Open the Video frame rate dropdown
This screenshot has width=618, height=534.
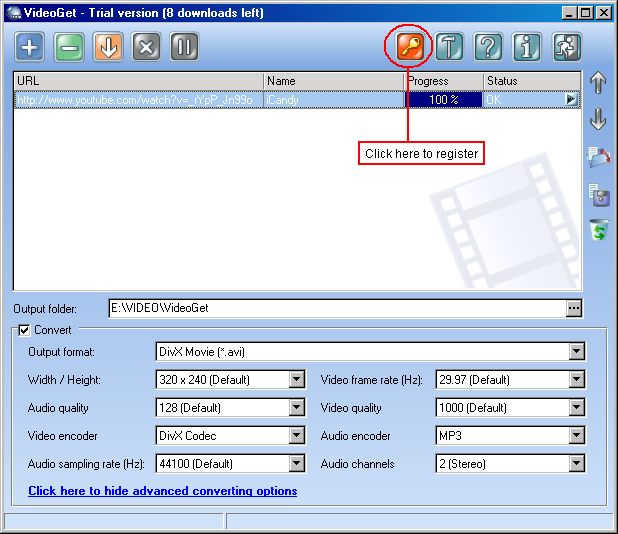pyautogui.click(x=576, y=380)
